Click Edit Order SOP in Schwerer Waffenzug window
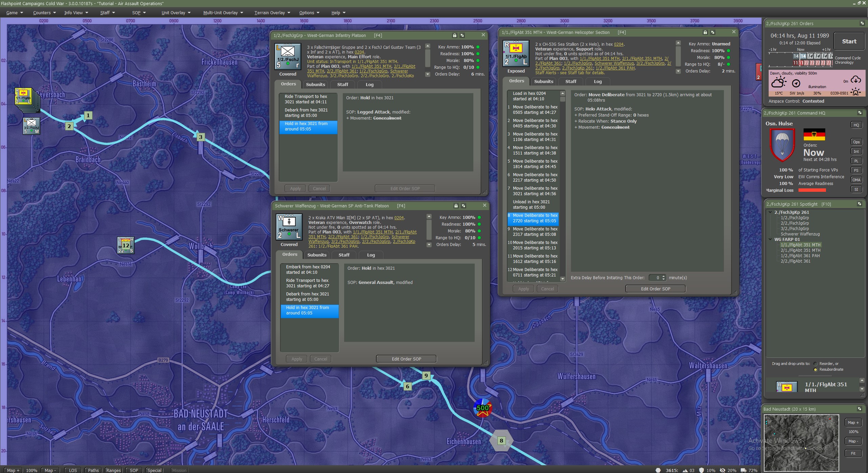 (406, 359)
